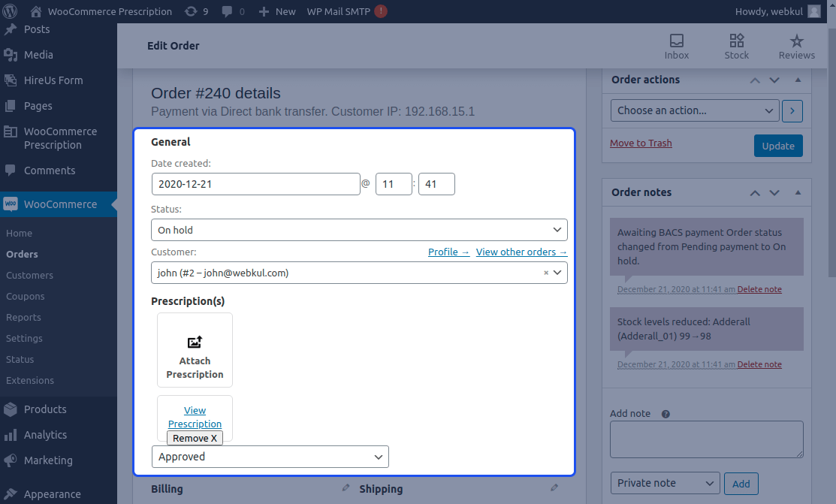Open the updates icon showing 9

[190, 11]
